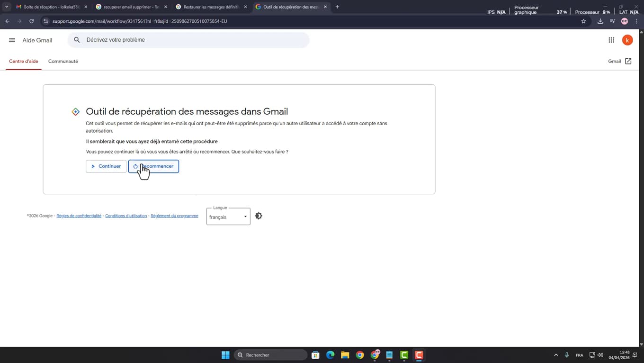Open the blue notepad taskbar app

coord(389,355)
